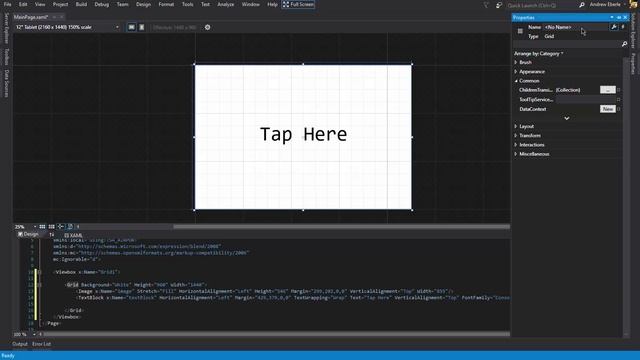Image resolution: width=640 pixels, height=360 pixels.
Task: Open the Format menu
Action: pos(166,4)
